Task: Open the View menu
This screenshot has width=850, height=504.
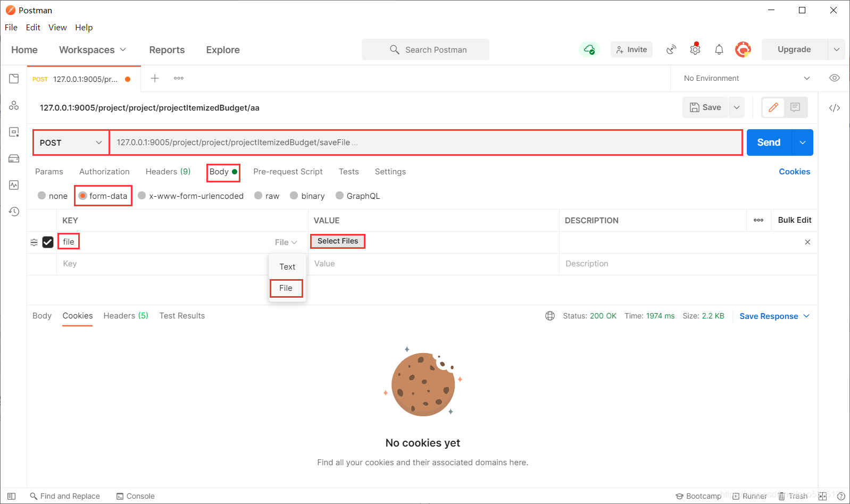Action: [x=57, y=27]
